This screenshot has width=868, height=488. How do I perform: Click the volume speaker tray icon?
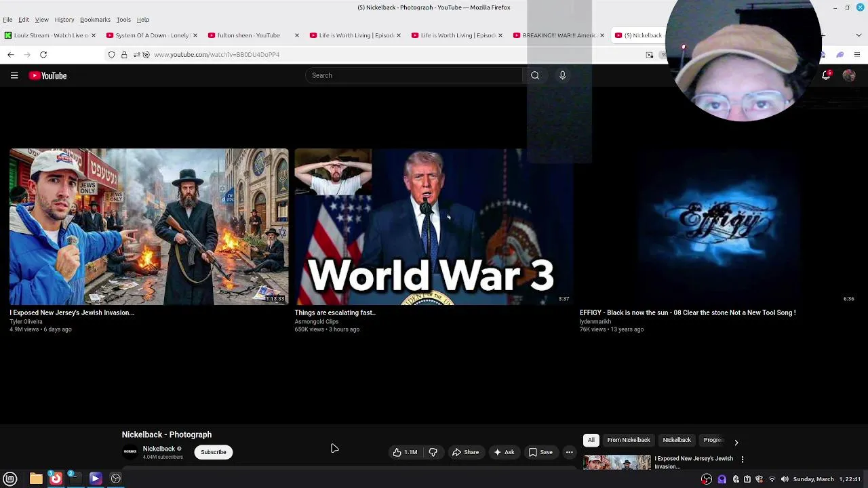(x=785, y=479)
